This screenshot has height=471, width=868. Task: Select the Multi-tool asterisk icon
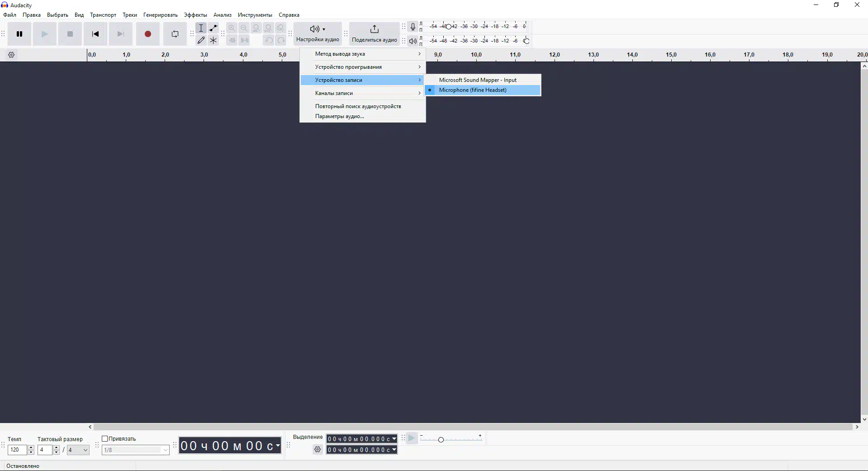(213, 40)
